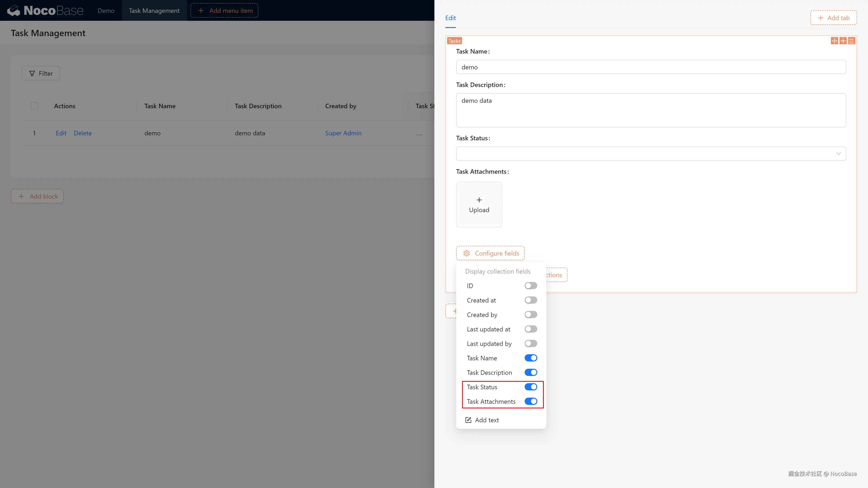
Task: Switch to the Edit tab
Action: [x=450, y=18]
